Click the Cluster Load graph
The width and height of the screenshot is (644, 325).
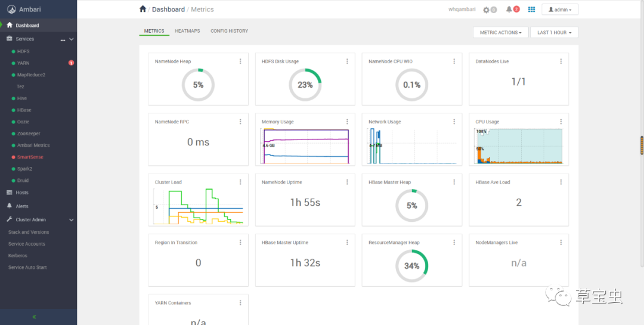[x=198, y=206]
